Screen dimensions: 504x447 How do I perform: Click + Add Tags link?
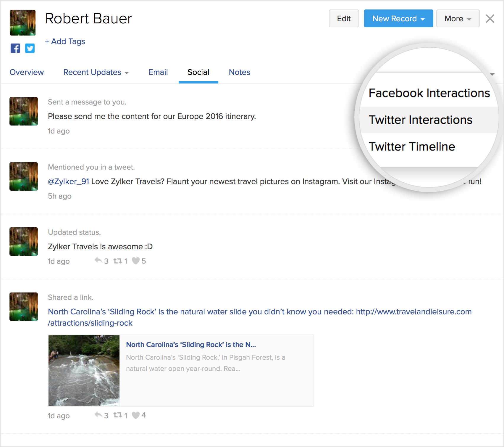(65, 41)
